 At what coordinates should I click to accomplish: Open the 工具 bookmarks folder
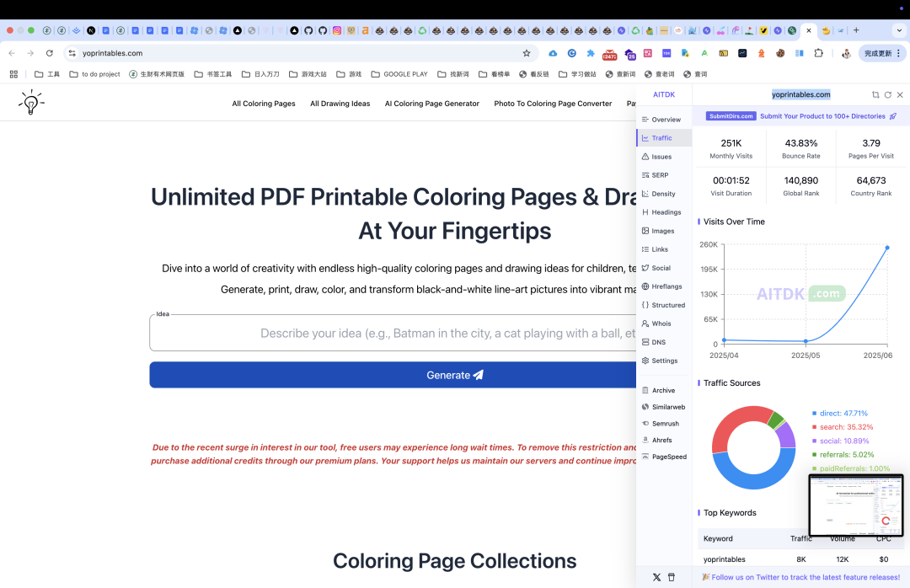coord(47,74)
